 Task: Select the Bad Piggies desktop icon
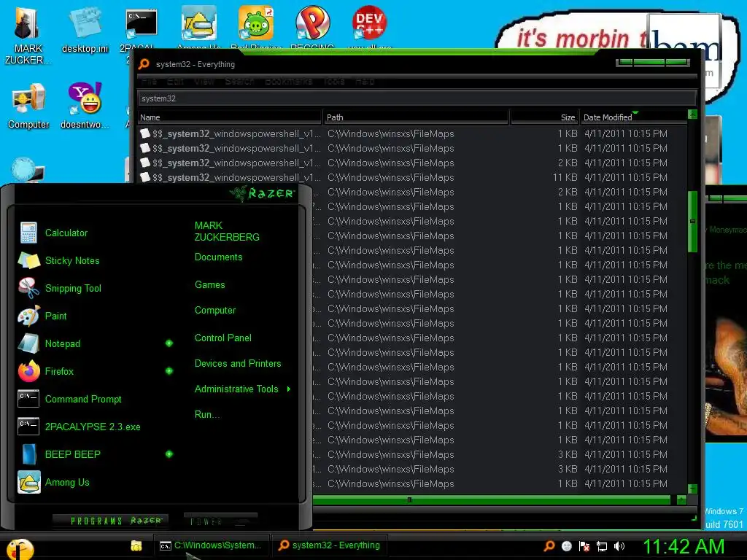256,26
